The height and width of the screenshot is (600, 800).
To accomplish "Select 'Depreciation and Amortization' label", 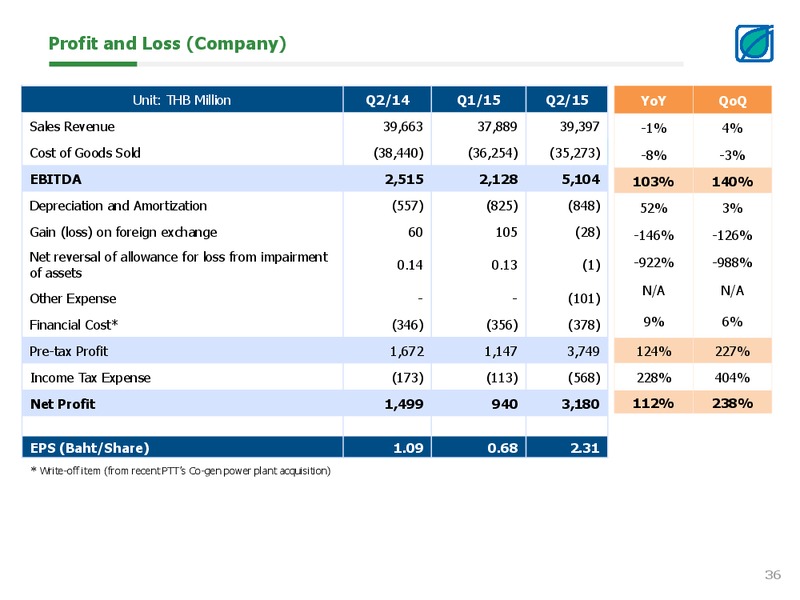I will pos(118,206).
